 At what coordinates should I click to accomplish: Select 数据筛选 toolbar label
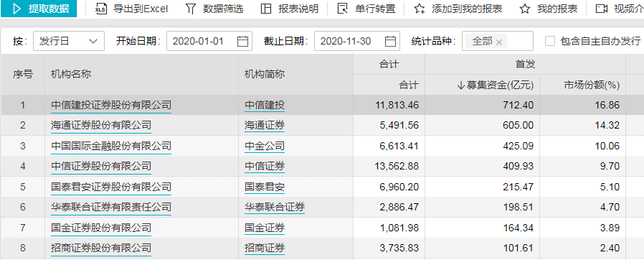(x=223, y=9)
